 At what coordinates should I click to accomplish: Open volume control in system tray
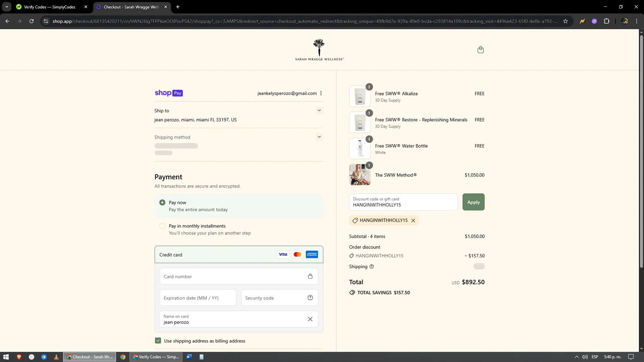[x=585, y=357]
